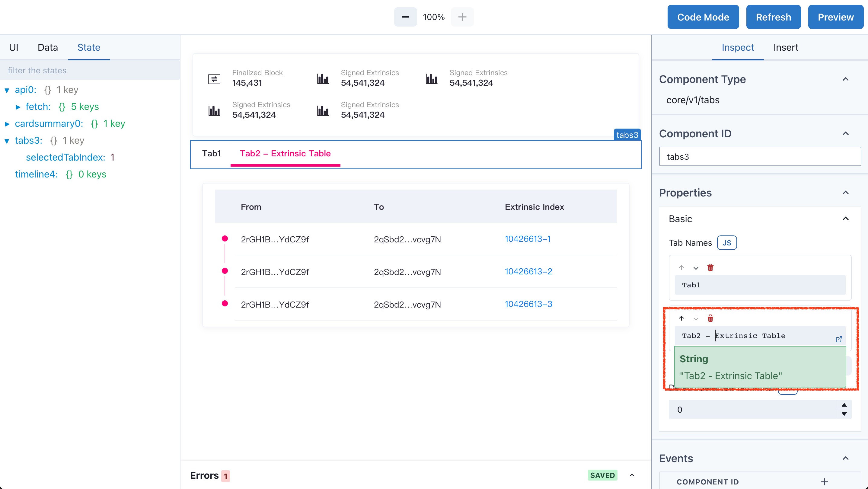Open the Inspect panel tab
868x489 pixels.
coord(738,47)
